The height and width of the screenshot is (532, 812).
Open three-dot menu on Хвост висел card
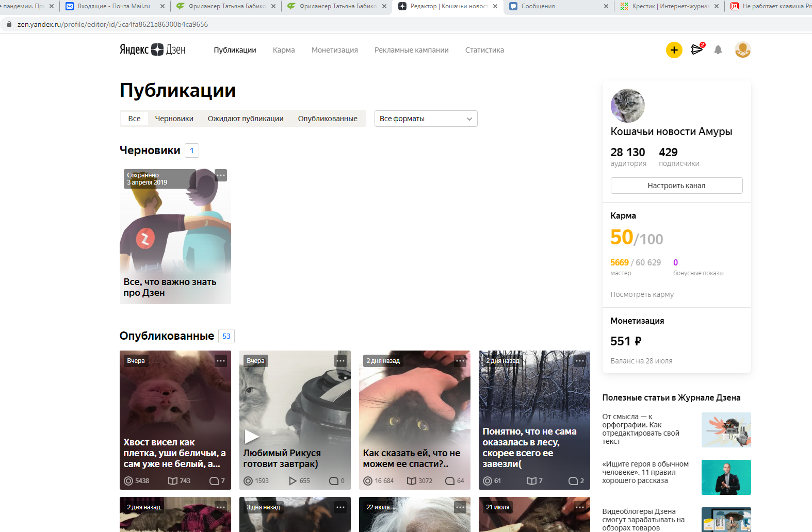tap(221, 361)
